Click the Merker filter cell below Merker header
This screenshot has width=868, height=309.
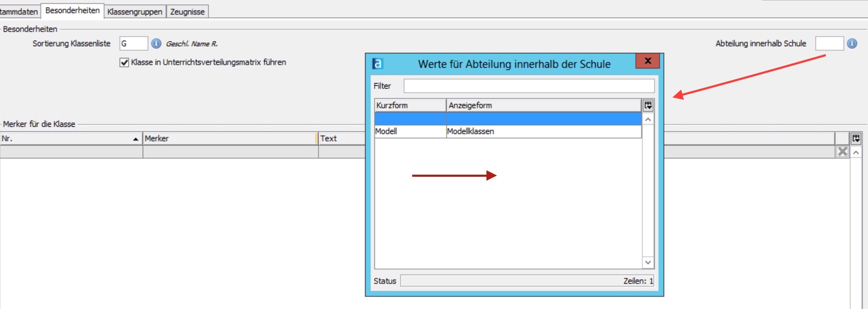(x=230, y=152)
